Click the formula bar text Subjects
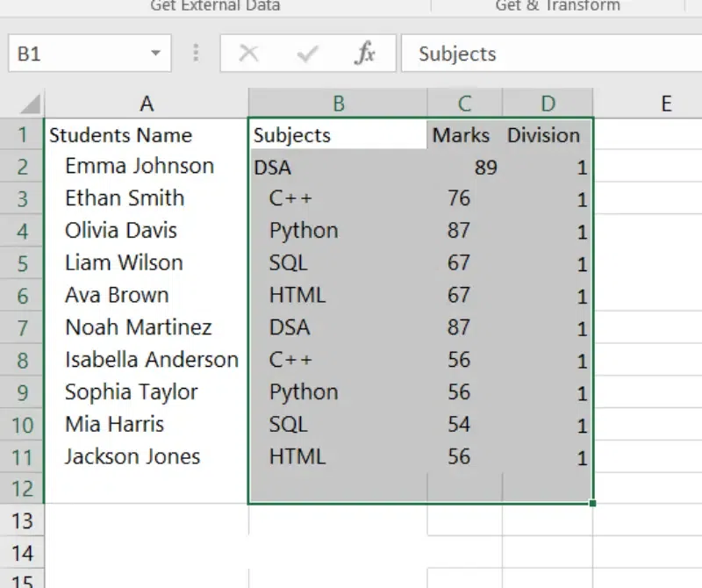The width and height of the screenshot is (702, 588). pyautogui.click(x=457, y=54)
